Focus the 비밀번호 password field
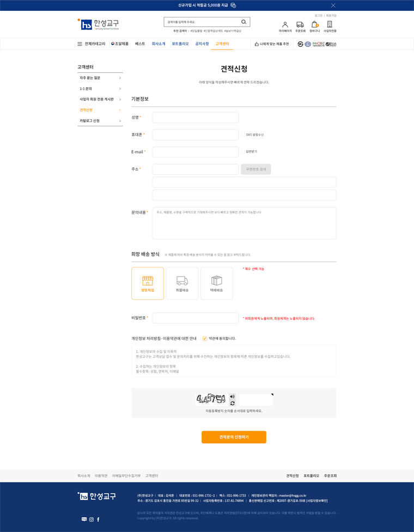 click(x=196, y=318)
